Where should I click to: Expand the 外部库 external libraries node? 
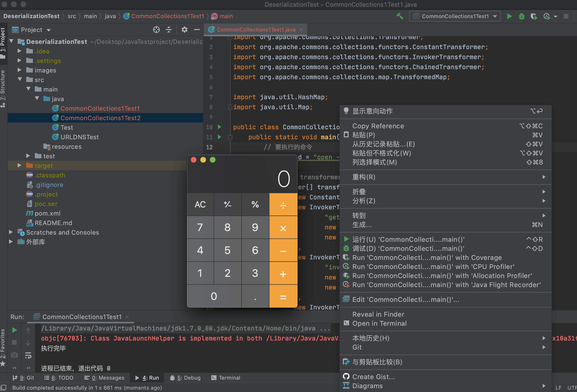pyautogui.click(x=11, y=242)
